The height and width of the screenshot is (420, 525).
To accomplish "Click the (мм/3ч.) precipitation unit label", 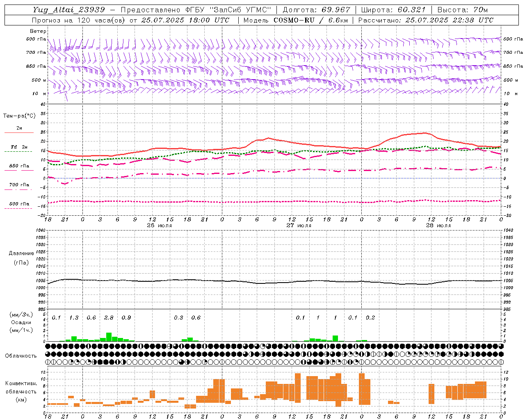I will click(21, 315).
